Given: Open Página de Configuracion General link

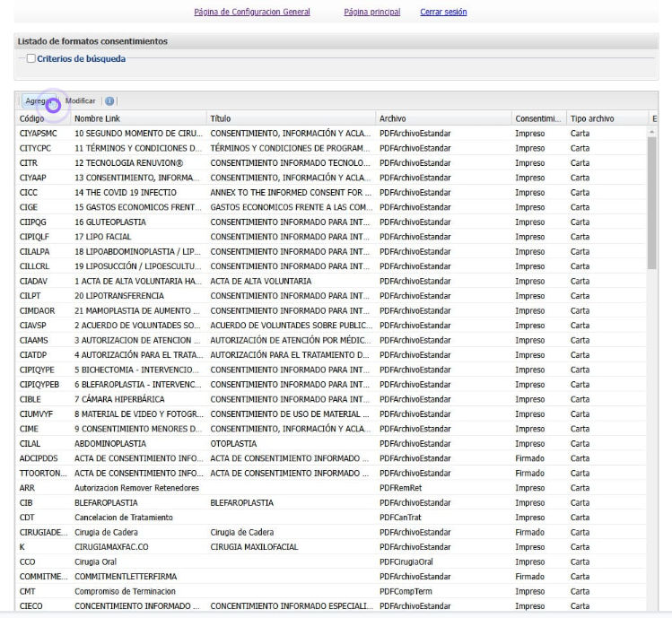Looking at the screenshot, I should click(252, 12).
